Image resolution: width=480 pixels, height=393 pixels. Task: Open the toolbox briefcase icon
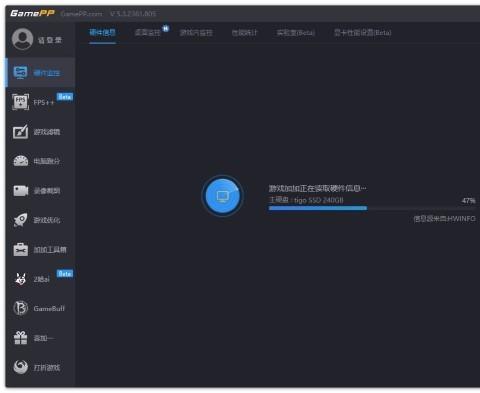20,249
